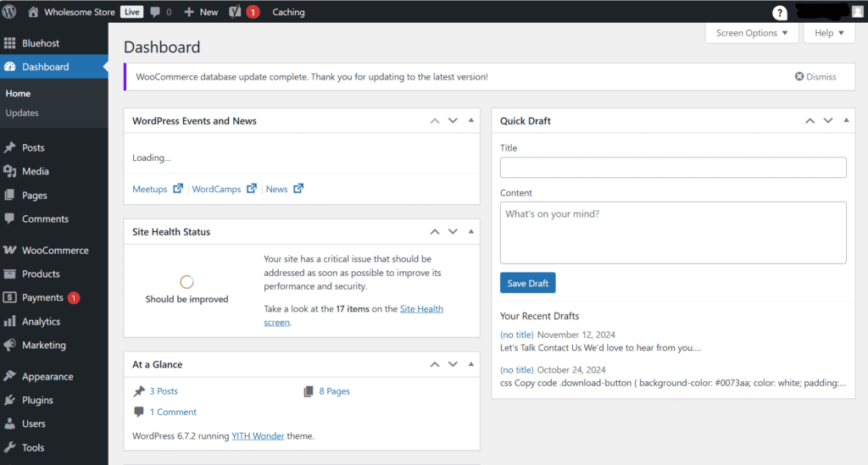Open the Screen Options dropdown
The height and width of the screenshot is (465, 868).
[752, 33]
